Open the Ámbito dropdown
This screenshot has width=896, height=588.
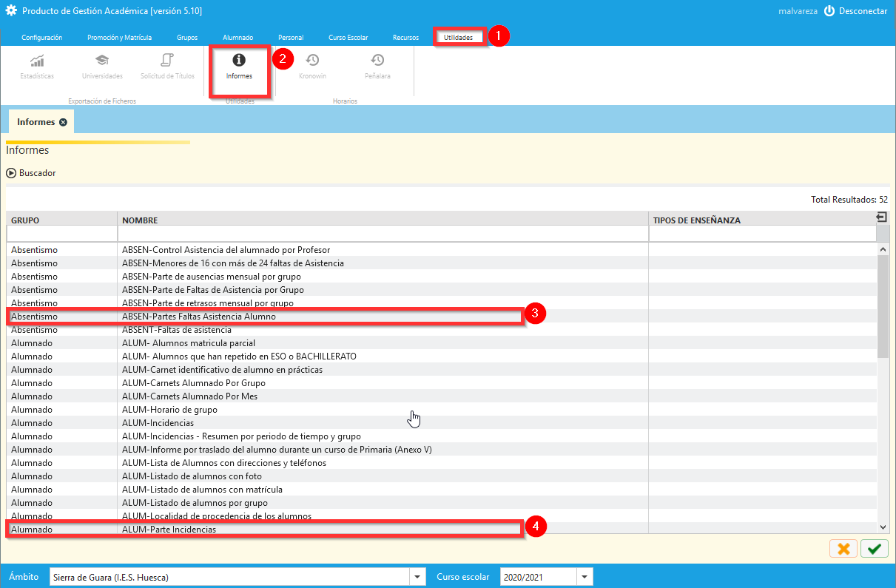[x=419, y=577]
